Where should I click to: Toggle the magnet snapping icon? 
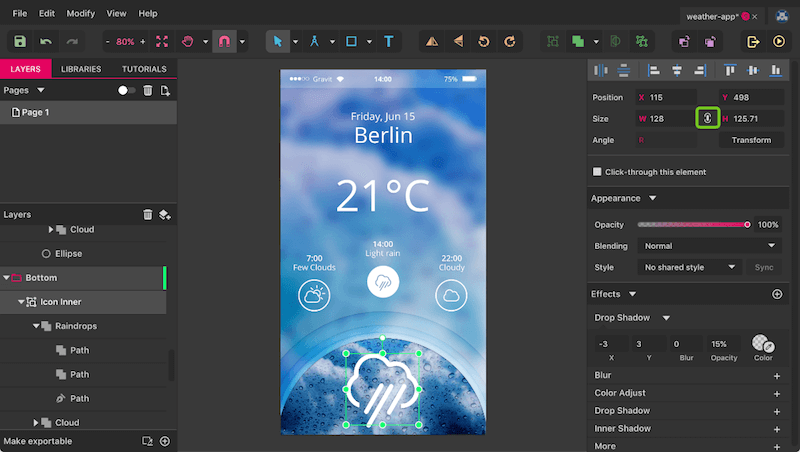point(224,42)
